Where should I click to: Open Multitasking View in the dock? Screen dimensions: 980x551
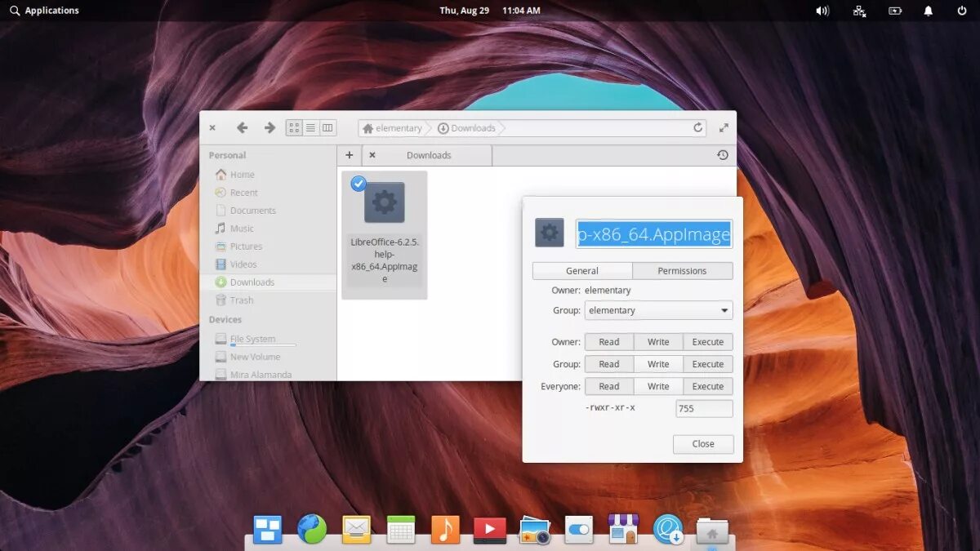[267, 530]
